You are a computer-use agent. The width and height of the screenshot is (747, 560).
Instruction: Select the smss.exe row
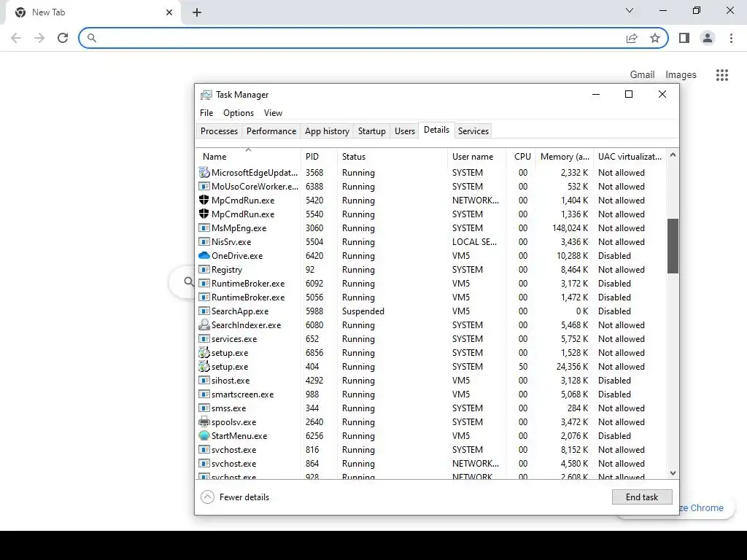[x=431, y=408]
